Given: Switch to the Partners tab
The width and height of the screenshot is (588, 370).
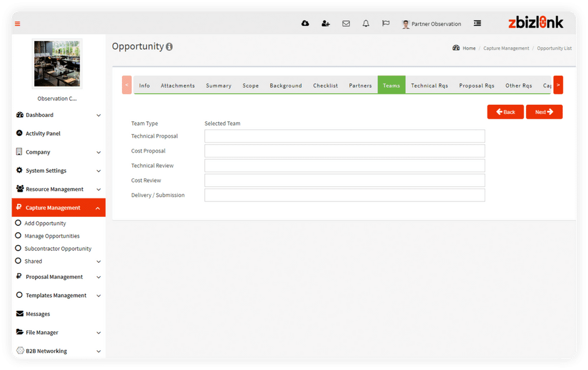Looking at the screenshot, I should point(360,86).
